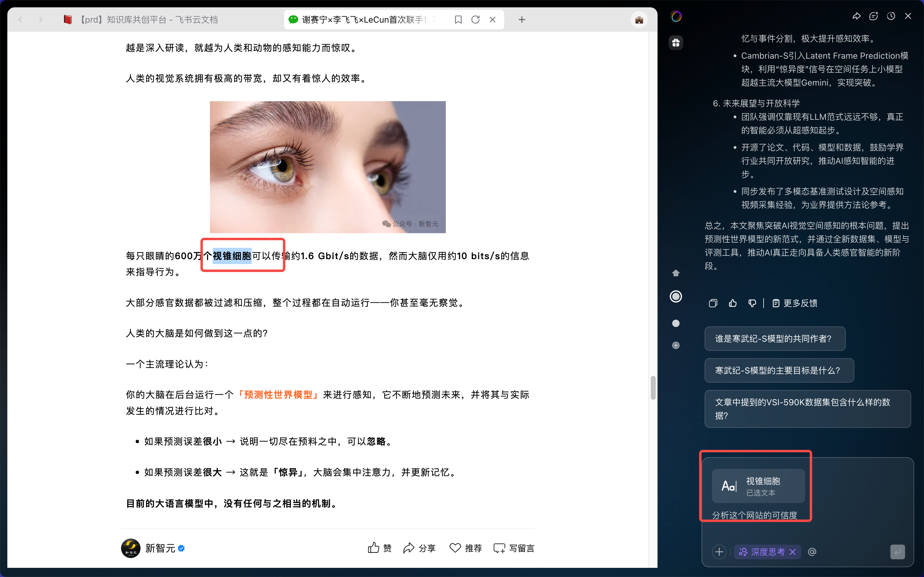Copy the AI summary response

(713, 303)
